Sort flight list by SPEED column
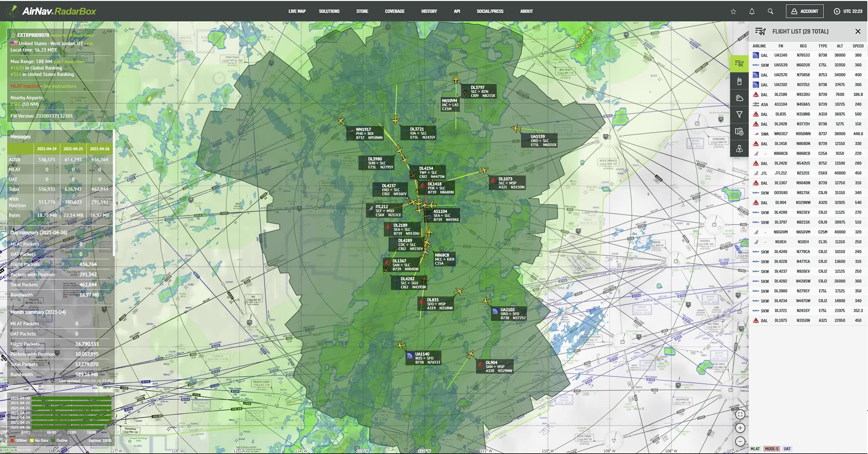The image size is (868, 454). tap(858, 46)
